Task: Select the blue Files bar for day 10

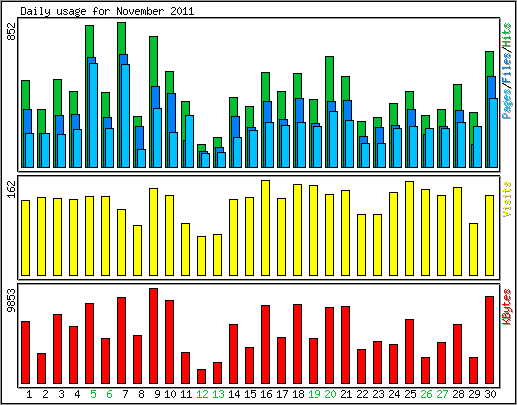Action: point(172,113)
